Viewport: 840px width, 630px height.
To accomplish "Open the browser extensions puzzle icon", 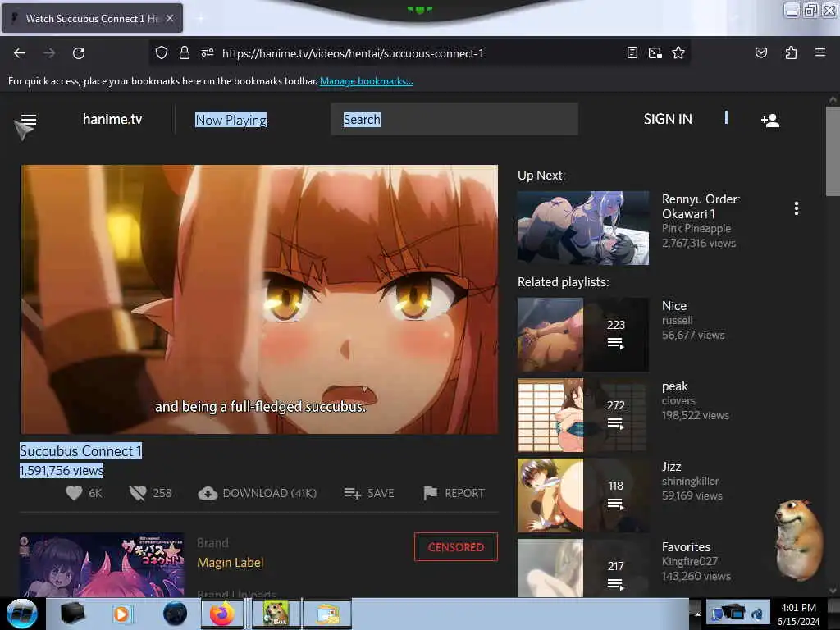I will click(791, 52).
